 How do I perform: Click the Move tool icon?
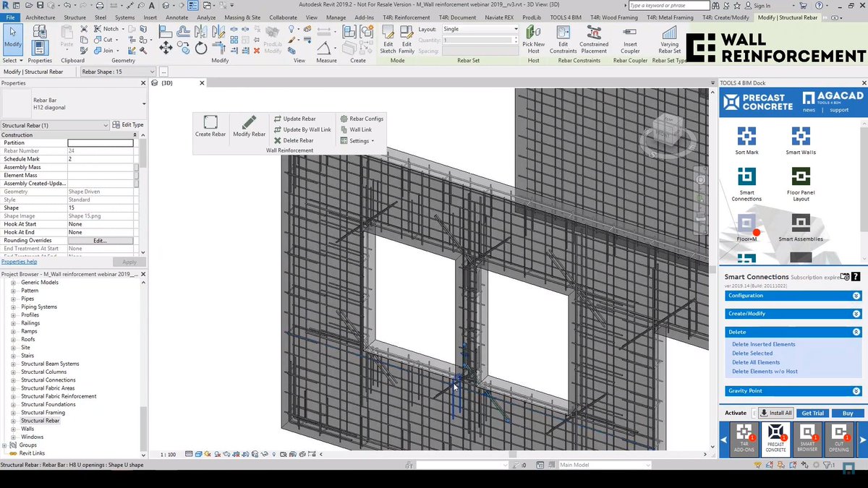[166, 47]
